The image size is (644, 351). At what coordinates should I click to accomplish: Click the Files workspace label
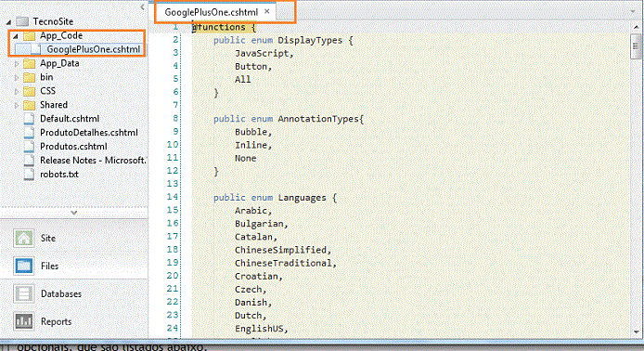(x=50, y=266)
